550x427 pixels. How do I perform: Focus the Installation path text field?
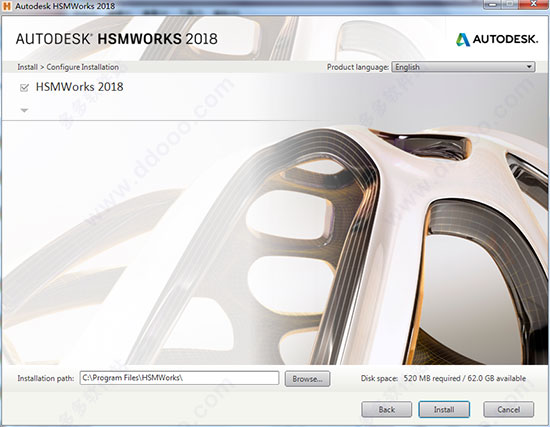point(179,378)
